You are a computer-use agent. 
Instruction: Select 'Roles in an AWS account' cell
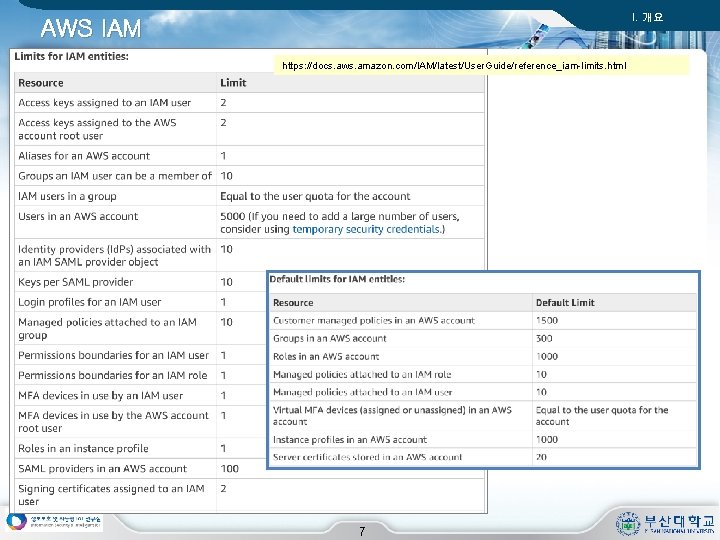click(x=326, y=356)
